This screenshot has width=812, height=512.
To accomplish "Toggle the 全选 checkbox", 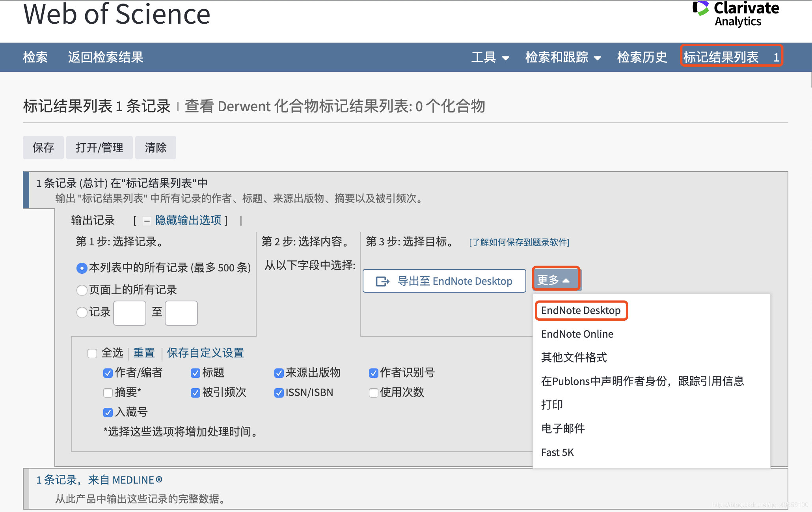I will [92, 353].
